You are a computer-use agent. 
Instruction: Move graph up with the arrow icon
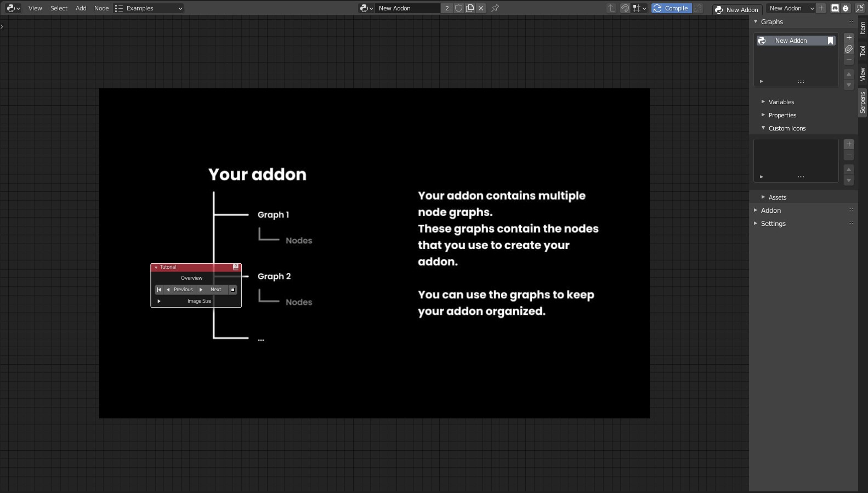(x=849, y=74)
